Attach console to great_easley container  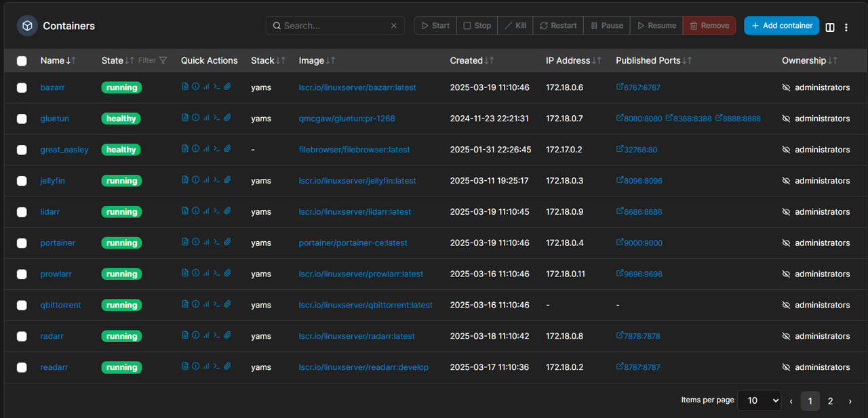(x=228, y=149)
